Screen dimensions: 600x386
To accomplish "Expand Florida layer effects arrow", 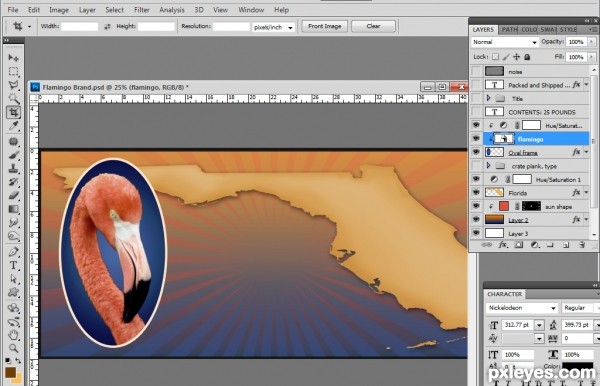I will [586, 193].
